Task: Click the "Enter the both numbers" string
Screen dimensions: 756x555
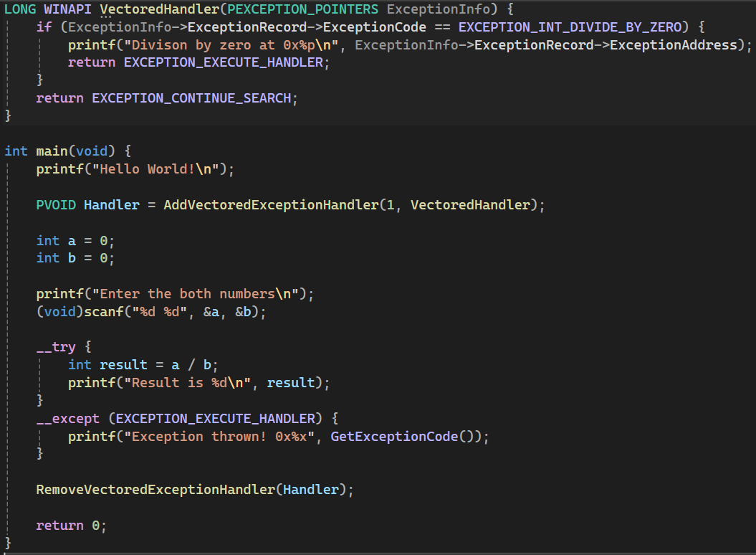Action: (x=203, y=294)
